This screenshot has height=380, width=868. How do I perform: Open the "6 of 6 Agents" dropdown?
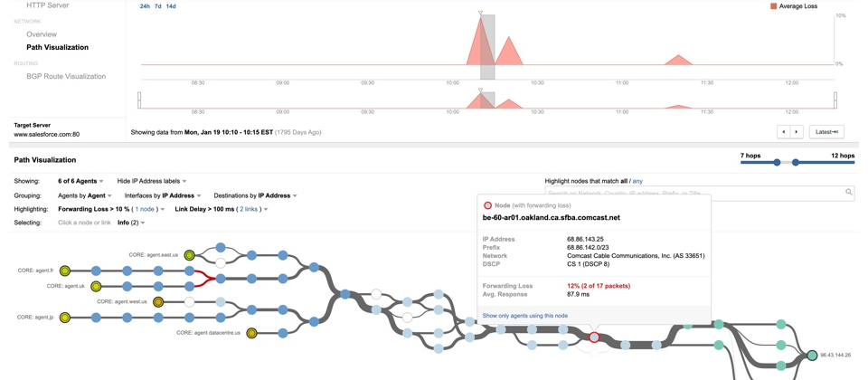point(81,181)
